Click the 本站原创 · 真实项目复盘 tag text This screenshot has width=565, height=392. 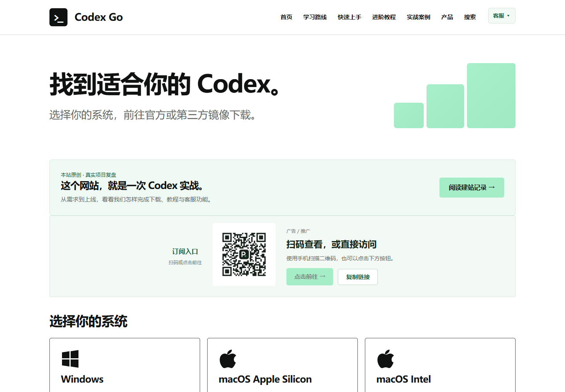pos(88,175)
